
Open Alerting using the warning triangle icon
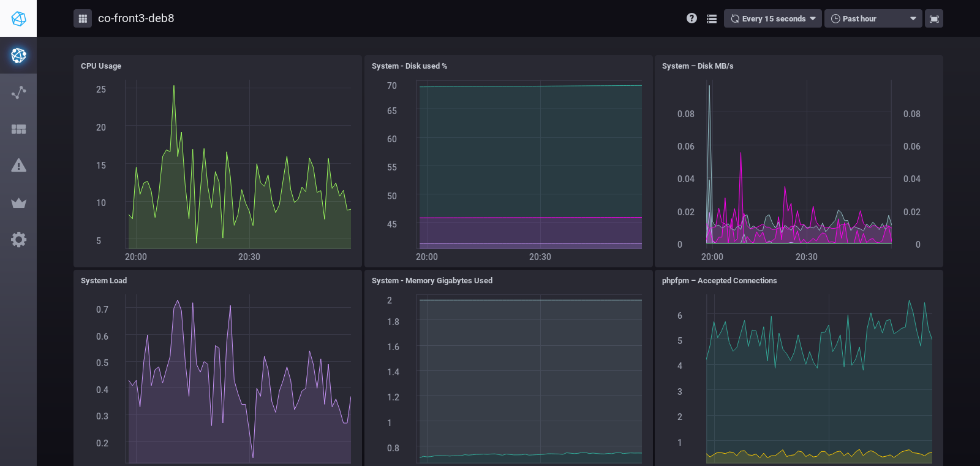click(x=18, y=166)
